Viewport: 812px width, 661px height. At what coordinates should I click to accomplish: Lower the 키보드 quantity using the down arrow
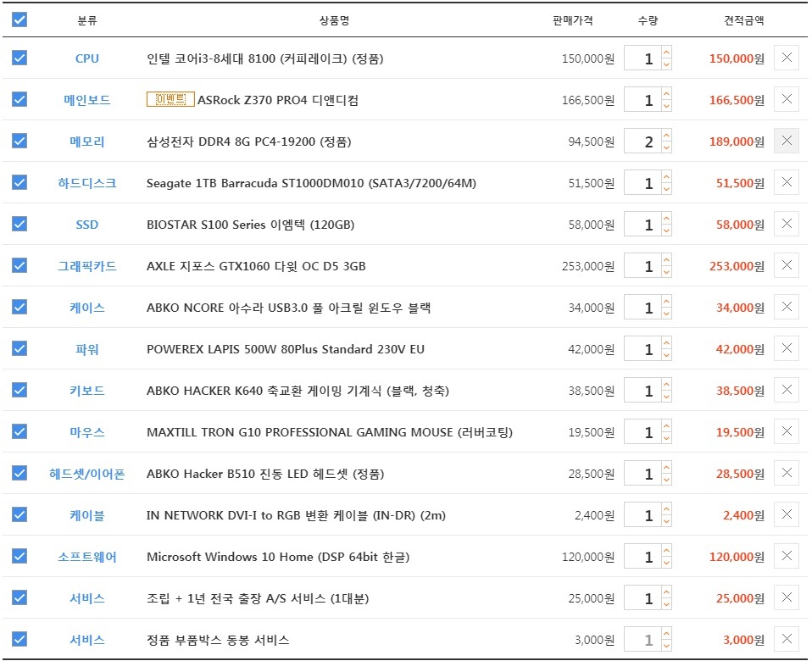click(666, 397)
